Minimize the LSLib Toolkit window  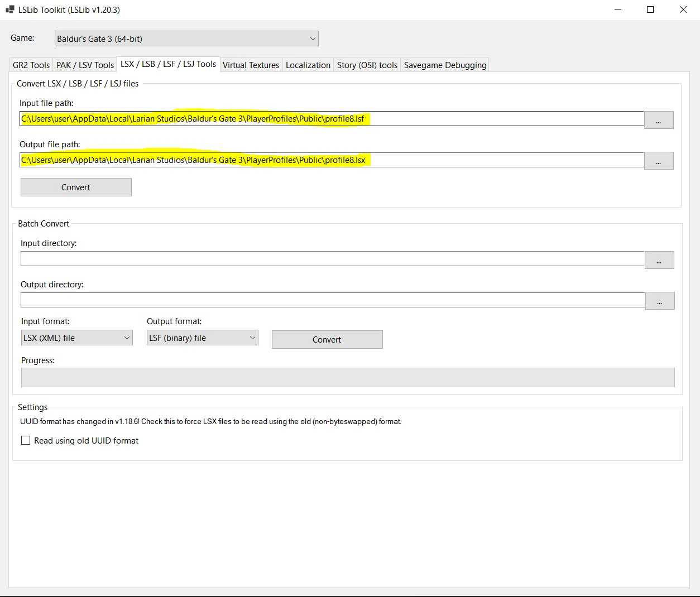point(618,9)
